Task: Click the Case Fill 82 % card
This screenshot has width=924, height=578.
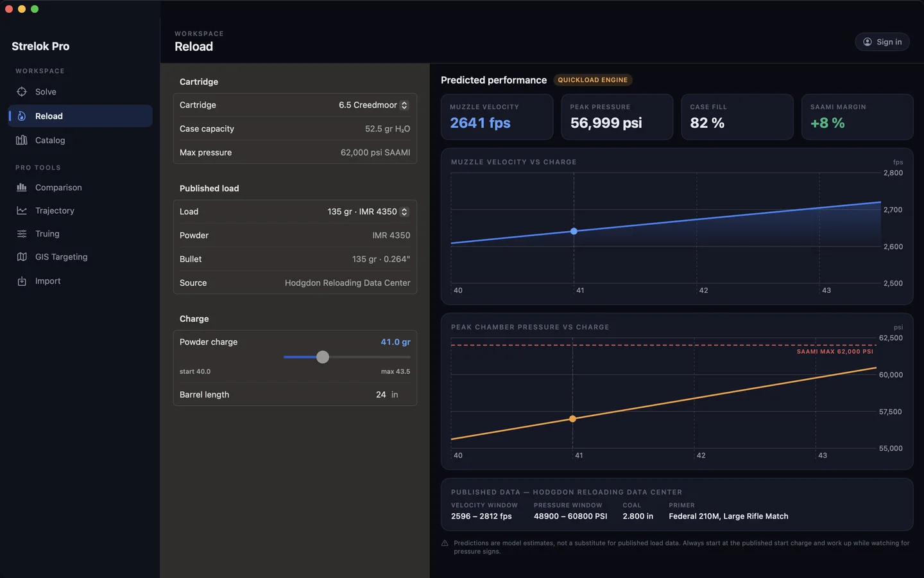Action: click(737, 117)
